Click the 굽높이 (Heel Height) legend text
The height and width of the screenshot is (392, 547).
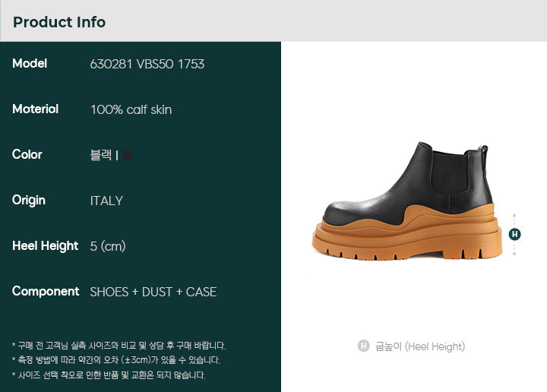420,346
